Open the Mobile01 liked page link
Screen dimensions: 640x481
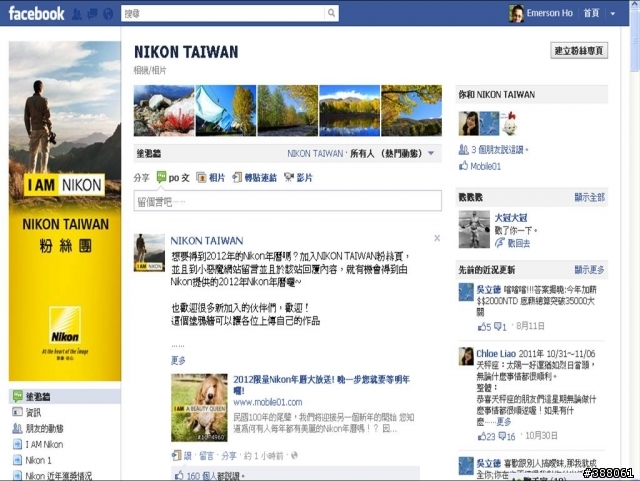coord(485,166)
